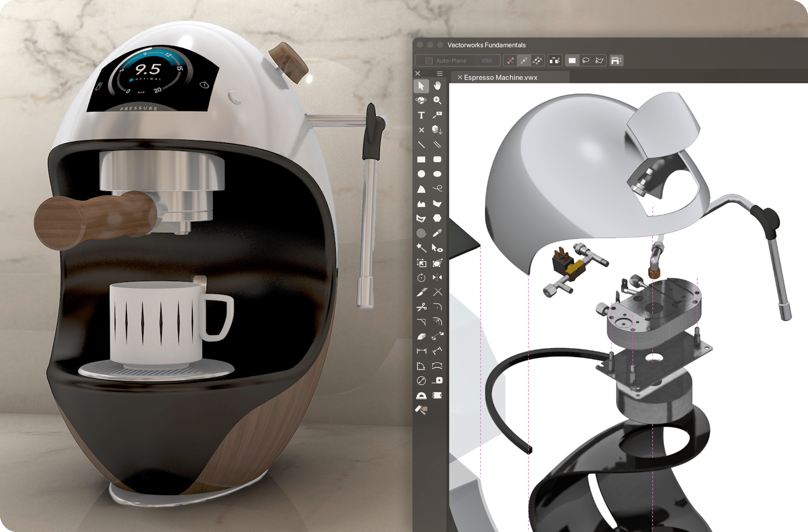Screen dimensions: 808x532
Task: Choose the Spiral tool
Action: click(x=421, y=233)
